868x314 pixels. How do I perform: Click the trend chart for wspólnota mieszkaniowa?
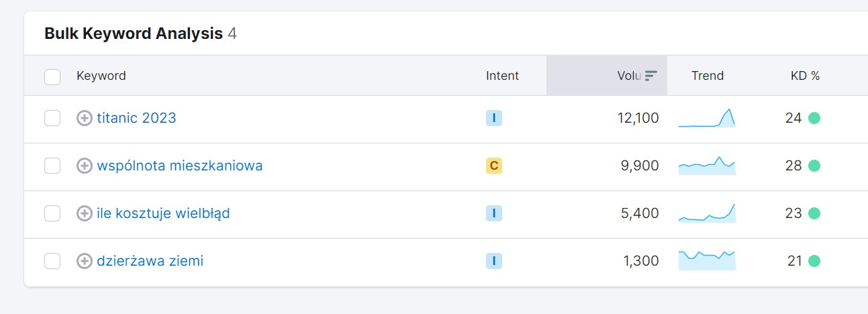pyautogui.click(x=707, y=165)
